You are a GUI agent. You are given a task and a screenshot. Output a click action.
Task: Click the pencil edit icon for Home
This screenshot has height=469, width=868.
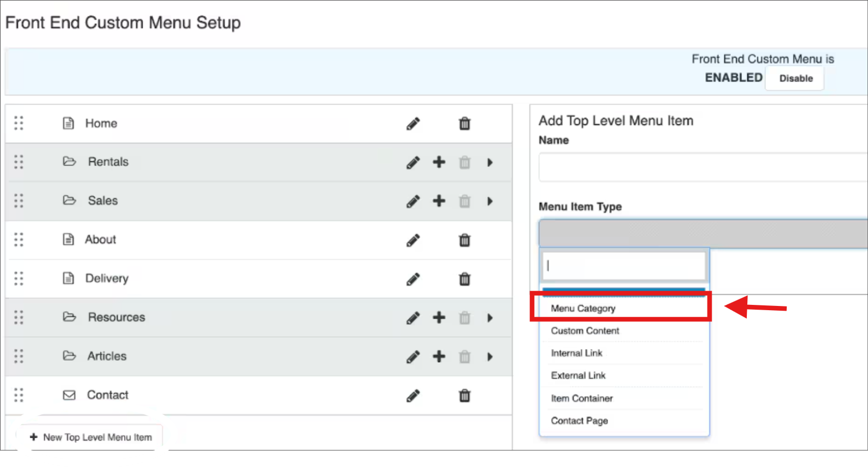pyautogui.click(x=413, y=124)
